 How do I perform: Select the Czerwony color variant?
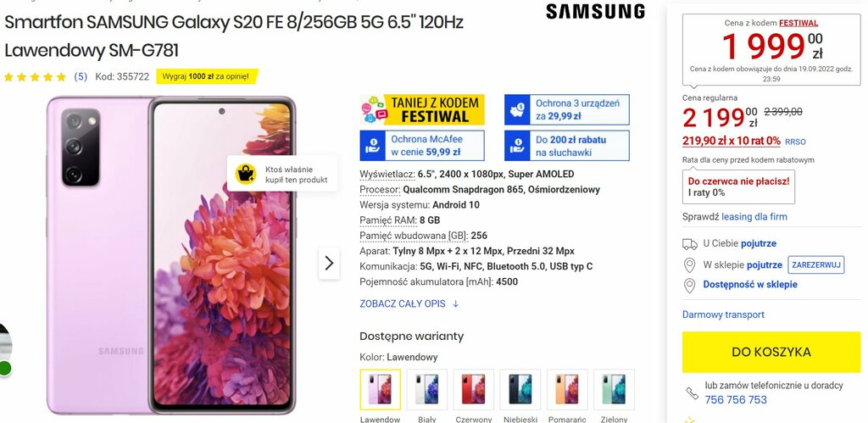[473, 389]
